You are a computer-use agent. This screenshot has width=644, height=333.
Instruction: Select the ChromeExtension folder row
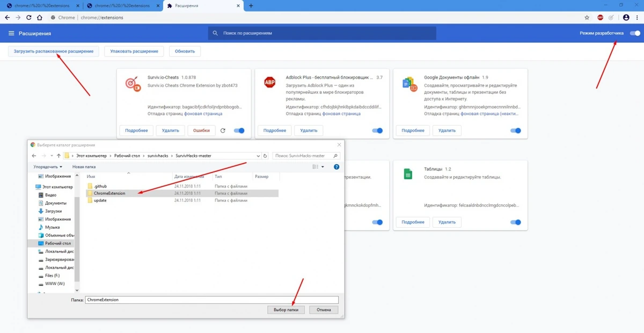tap(182, 193)
